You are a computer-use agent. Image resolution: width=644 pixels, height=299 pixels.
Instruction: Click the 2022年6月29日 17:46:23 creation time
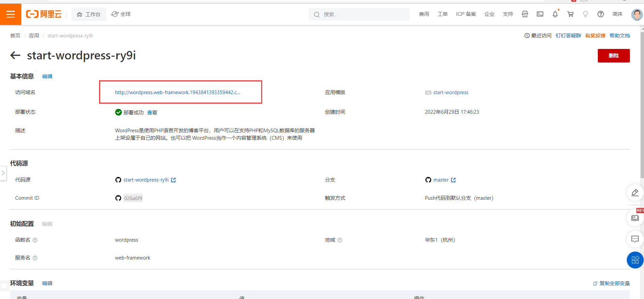click(x=452, y=112)
